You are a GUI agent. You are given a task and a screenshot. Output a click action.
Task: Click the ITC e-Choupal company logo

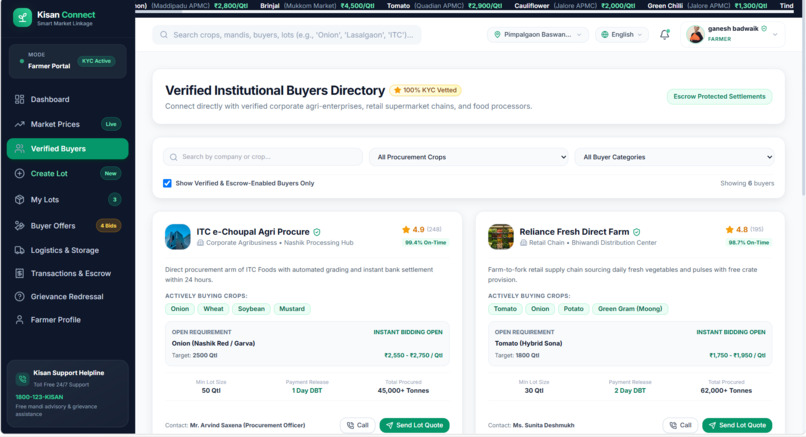tap(178, 237)
